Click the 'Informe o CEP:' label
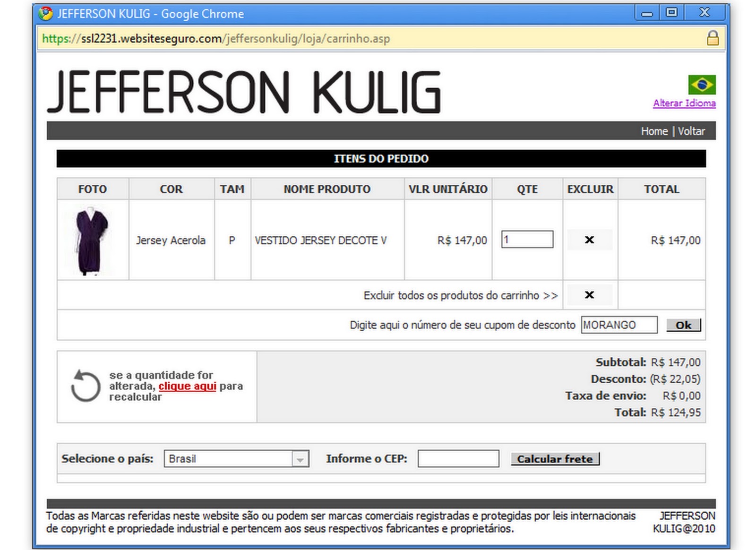 tap(367, 459)
